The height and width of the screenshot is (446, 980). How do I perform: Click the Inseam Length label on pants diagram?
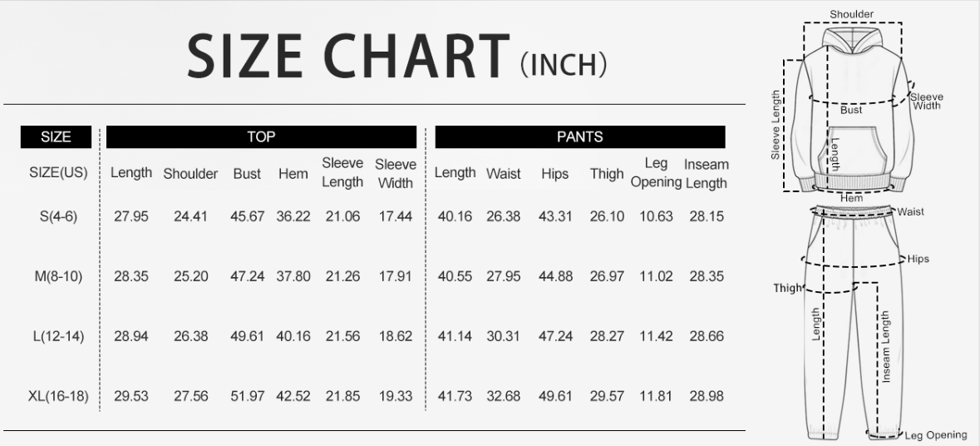point(886,346)
